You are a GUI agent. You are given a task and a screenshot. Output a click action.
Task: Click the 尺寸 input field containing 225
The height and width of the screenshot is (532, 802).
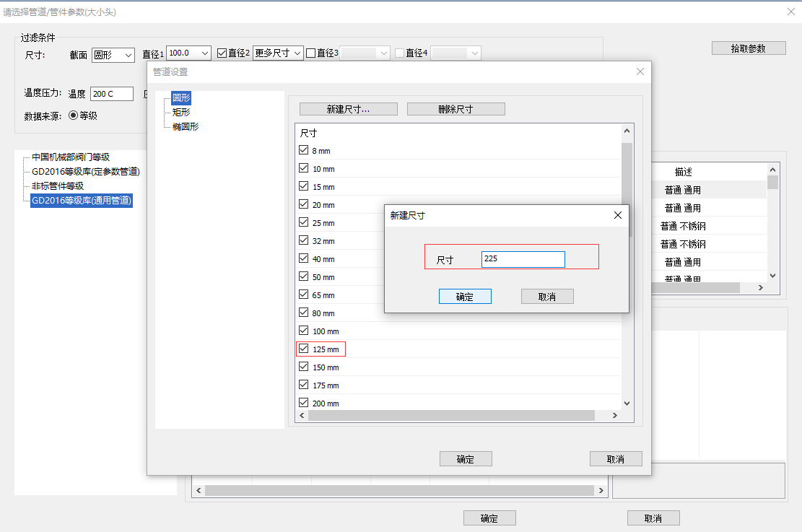click(523, 259)
